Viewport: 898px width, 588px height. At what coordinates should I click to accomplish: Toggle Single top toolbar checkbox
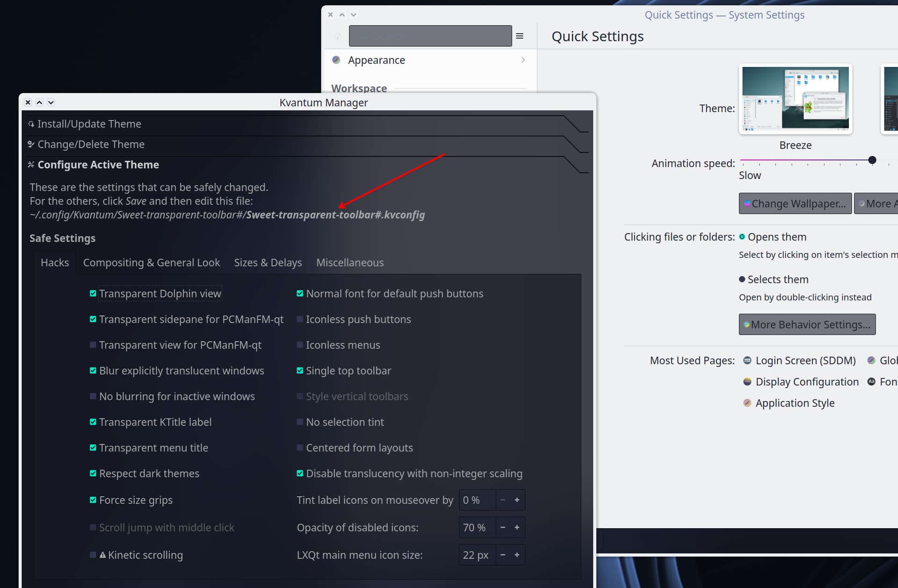click(300, 370)
